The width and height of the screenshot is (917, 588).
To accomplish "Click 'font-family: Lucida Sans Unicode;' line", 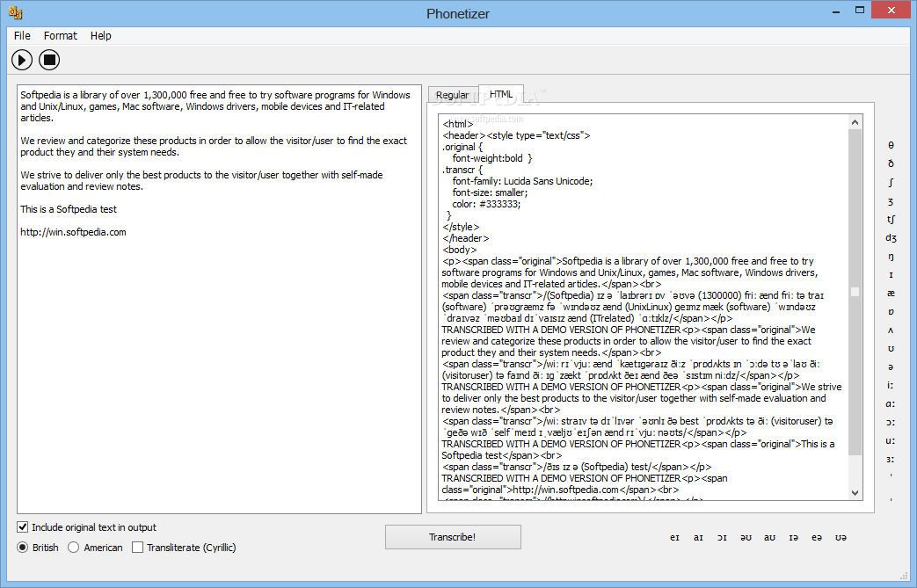I will tap(522, 181).
